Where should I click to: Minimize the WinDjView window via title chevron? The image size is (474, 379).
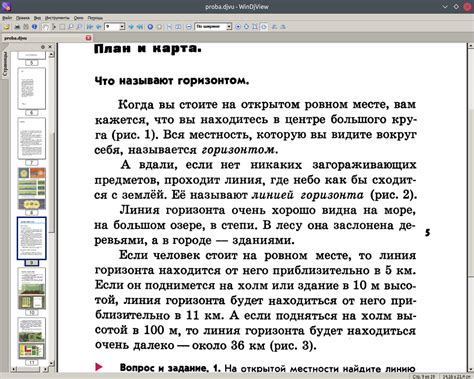point(445,6)
